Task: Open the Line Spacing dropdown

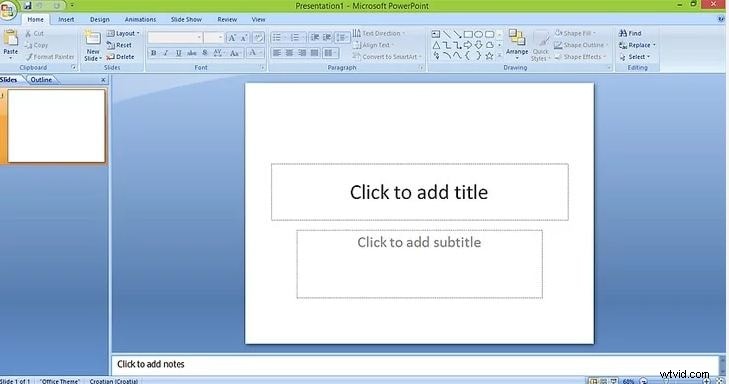Action: pyautogui.click(x=342, y=37)
